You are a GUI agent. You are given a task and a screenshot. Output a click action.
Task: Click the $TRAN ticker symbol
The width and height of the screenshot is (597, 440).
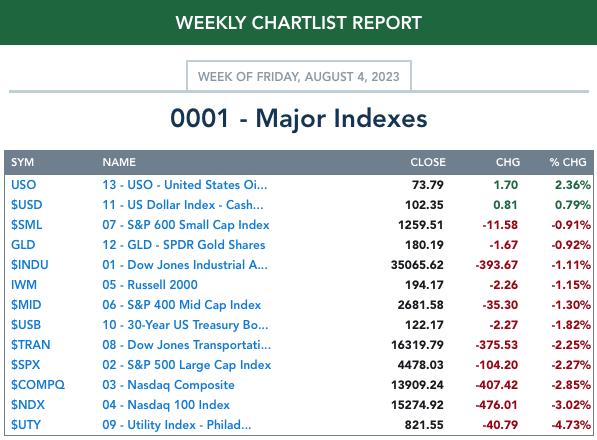31,345
